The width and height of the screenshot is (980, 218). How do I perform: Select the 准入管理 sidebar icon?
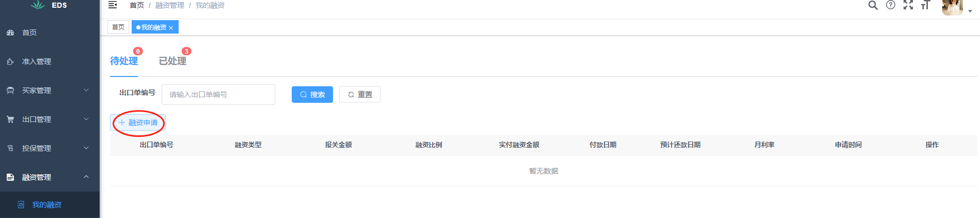click(10, 61)
